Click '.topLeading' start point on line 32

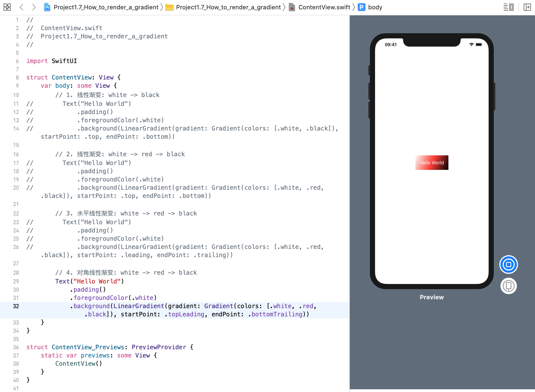point(184,314)
